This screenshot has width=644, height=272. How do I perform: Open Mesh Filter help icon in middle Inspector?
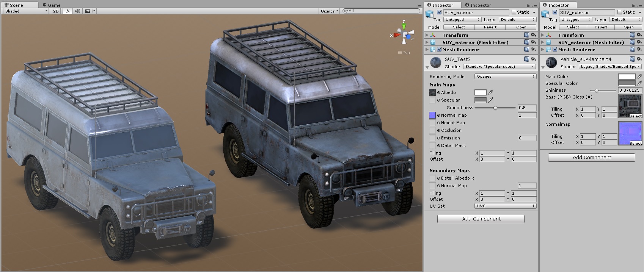[526, 42]
